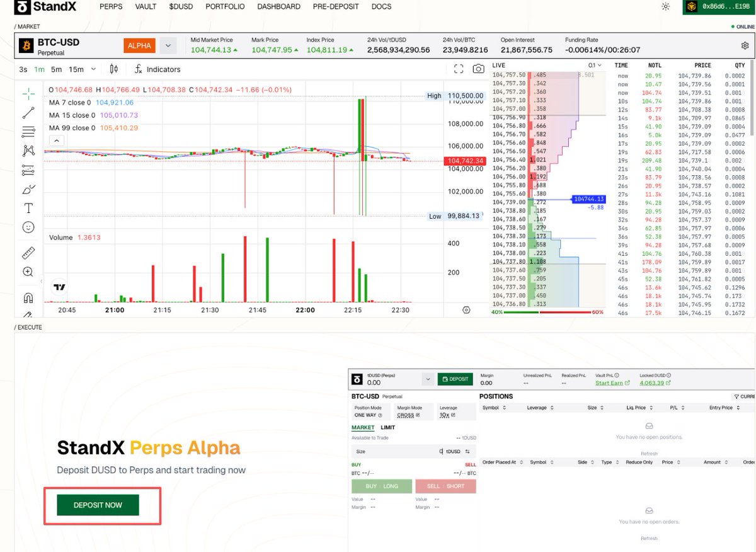Expand the more timeframes dropdown

[x=94, y=69]
